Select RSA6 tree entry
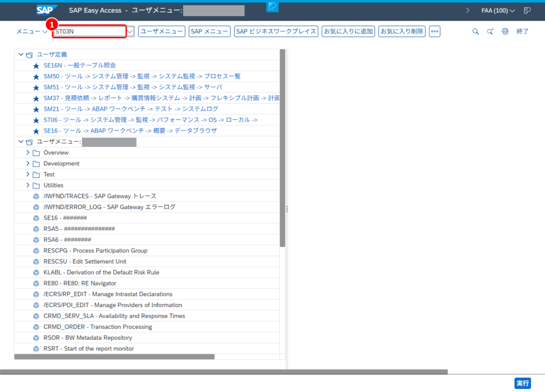The image size is (545, 392). point(67,239)
